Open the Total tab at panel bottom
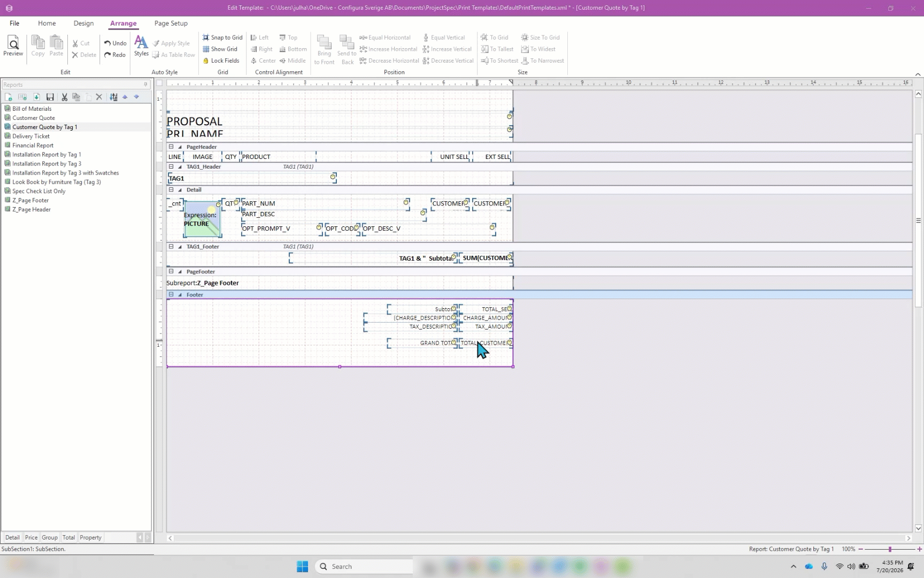 (68, 537)
